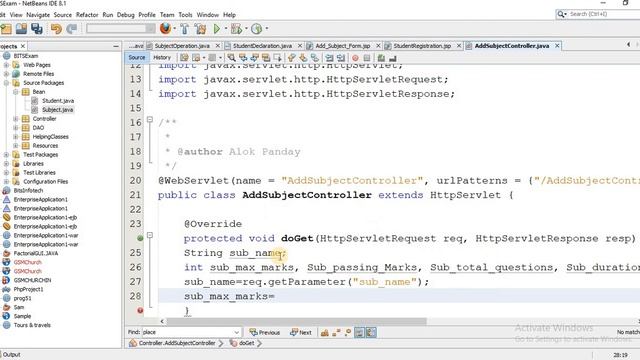Click the editor horizontal scrollbar thumb

(x=296, y=321)
